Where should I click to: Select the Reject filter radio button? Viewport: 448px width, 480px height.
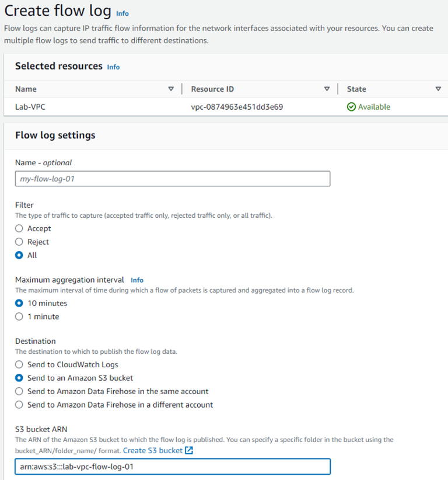coord(19,242)
